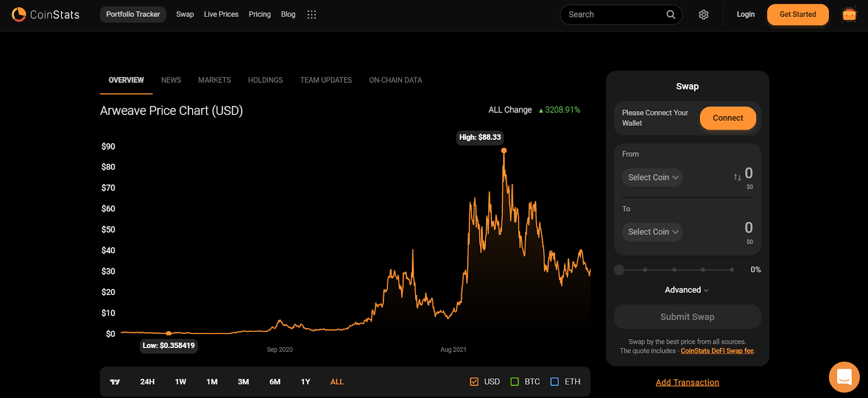Click the Submit Swap button
868x398 pixels.
point(687,317)
